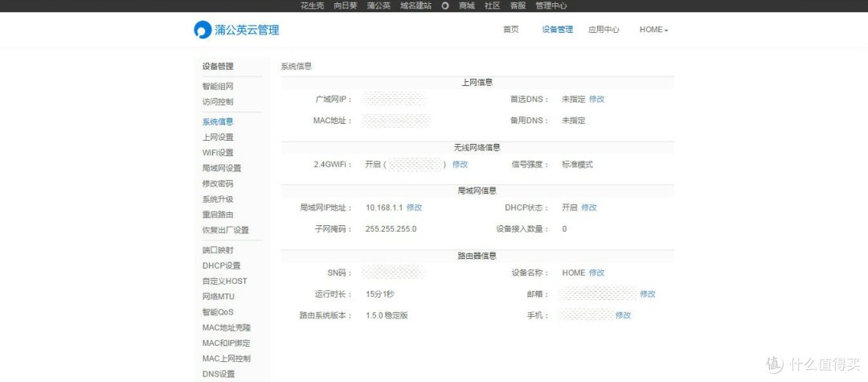Select 修改密码 in sidebar
Viewport: 868px width, 382px height.
click(x=218, y=184)
